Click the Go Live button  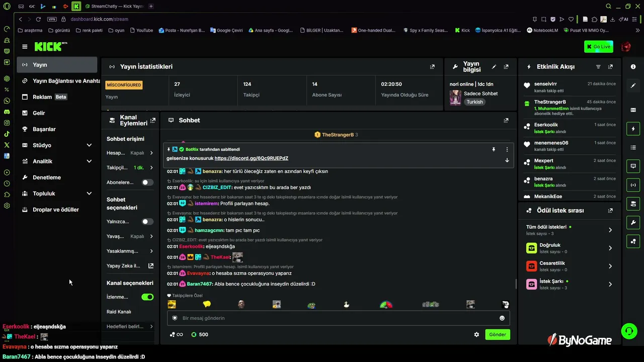599,47
